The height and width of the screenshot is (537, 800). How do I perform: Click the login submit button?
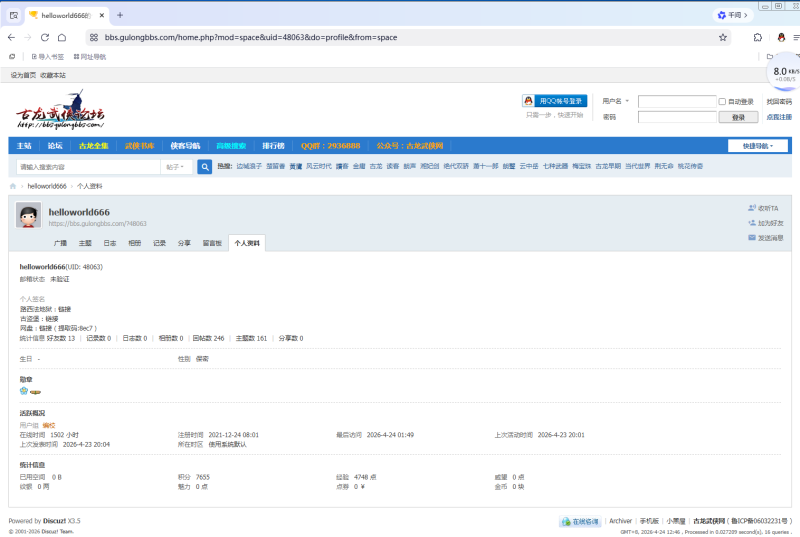pos(738,117)
